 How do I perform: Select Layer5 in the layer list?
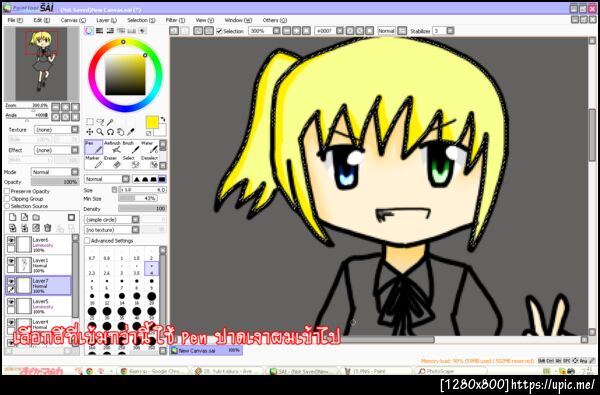coord(39,306)
